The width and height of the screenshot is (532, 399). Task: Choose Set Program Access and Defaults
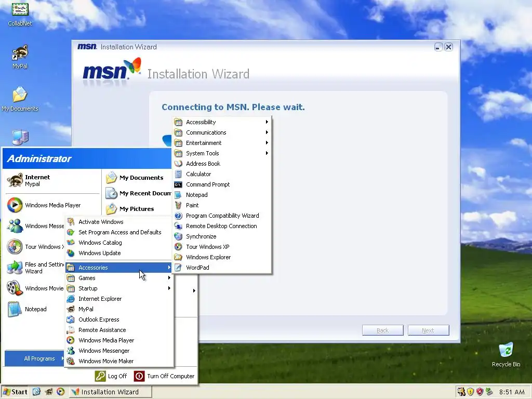point(119,232)
